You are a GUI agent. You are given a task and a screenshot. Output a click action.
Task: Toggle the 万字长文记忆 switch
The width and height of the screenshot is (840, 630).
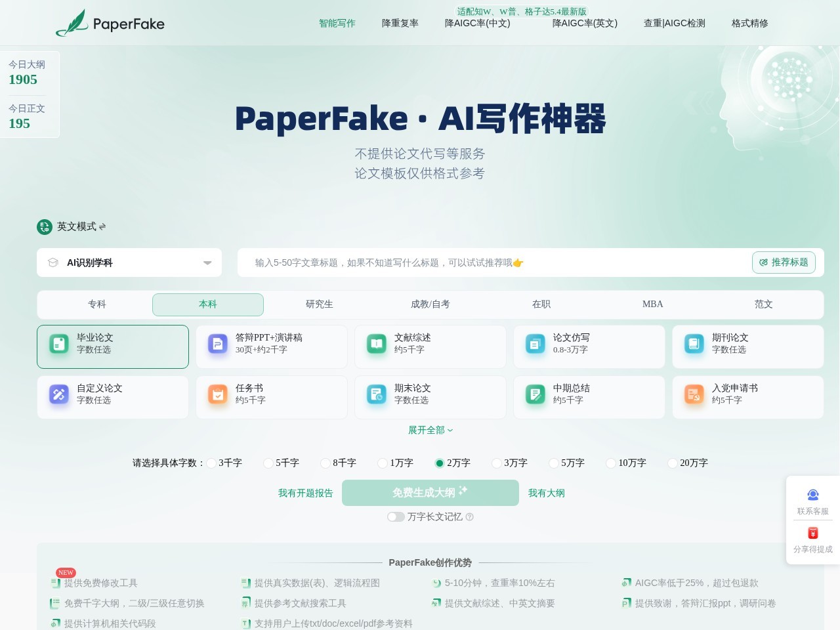tap(396, 517)
